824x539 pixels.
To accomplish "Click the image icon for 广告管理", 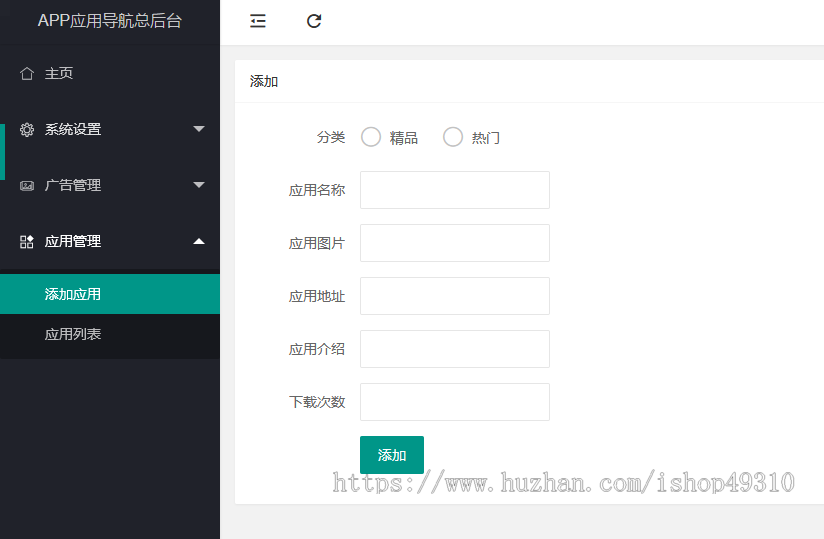I will point(27,185).
